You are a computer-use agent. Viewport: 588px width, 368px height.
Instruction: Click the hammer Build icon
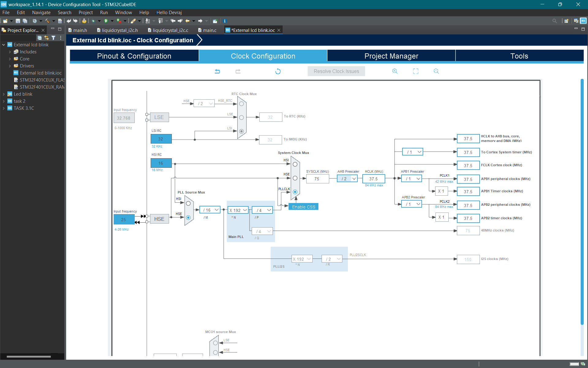tap(47, 21)
